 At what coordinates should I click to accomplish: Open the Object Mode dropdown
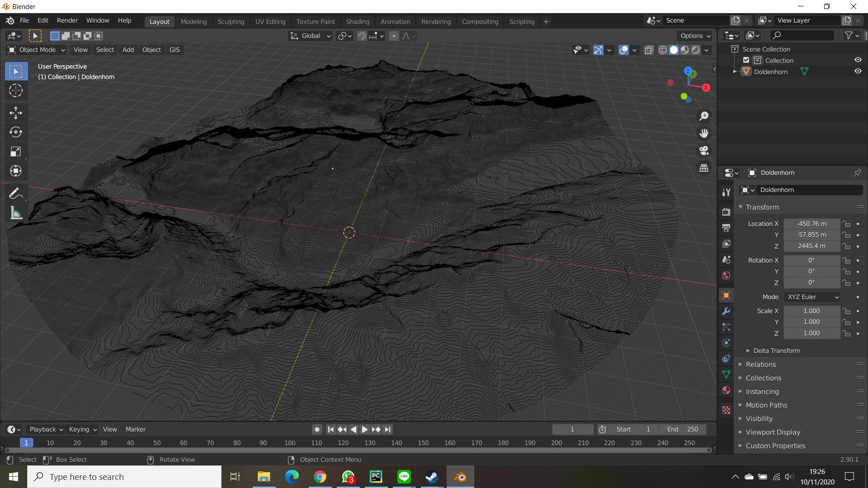click(x=37, y=50)
